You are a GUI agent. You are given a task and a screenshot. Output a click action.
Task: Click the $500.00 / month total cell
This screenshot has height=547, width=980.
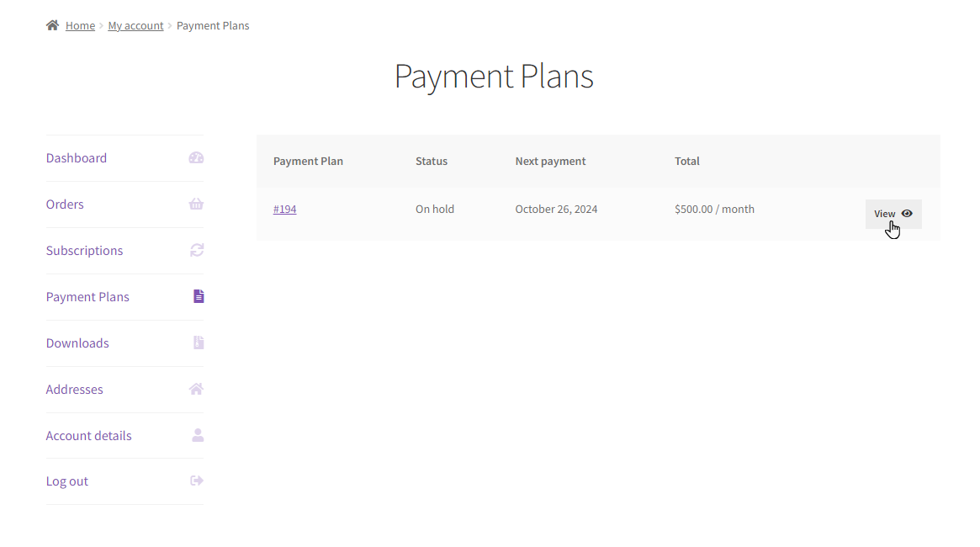714,210
